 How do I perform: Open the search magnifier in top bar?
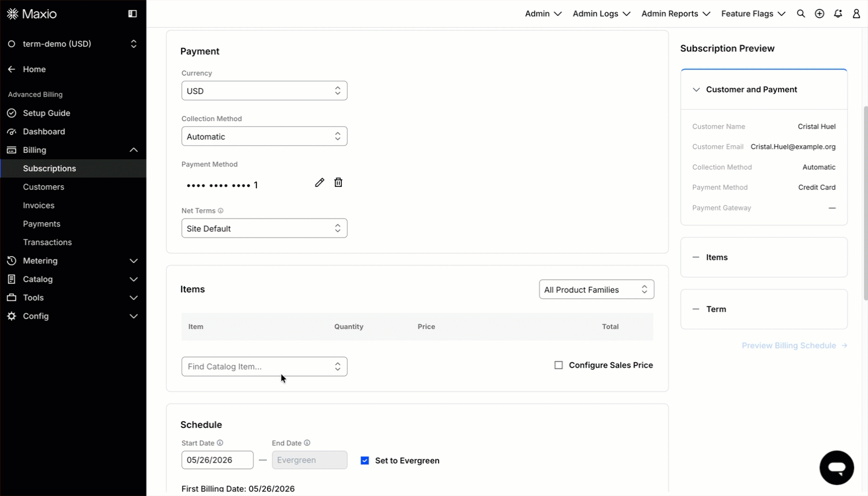[x=801, y=14]
